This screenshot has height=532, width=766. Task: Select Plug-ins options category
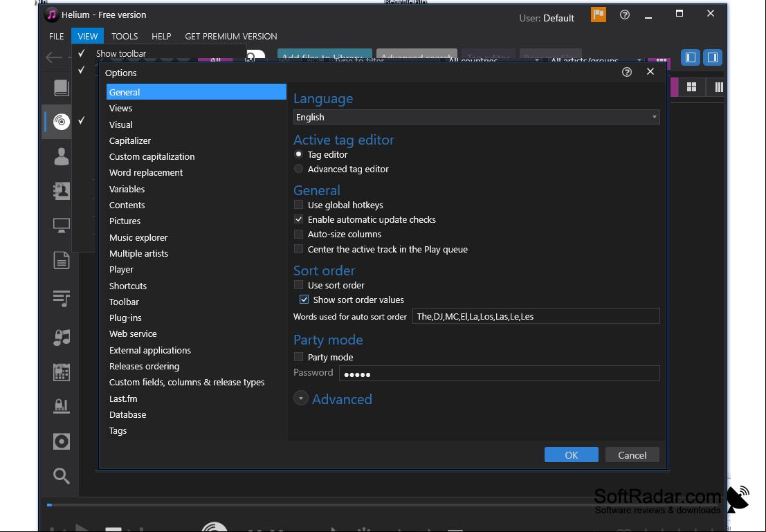(x=197, y=318)
